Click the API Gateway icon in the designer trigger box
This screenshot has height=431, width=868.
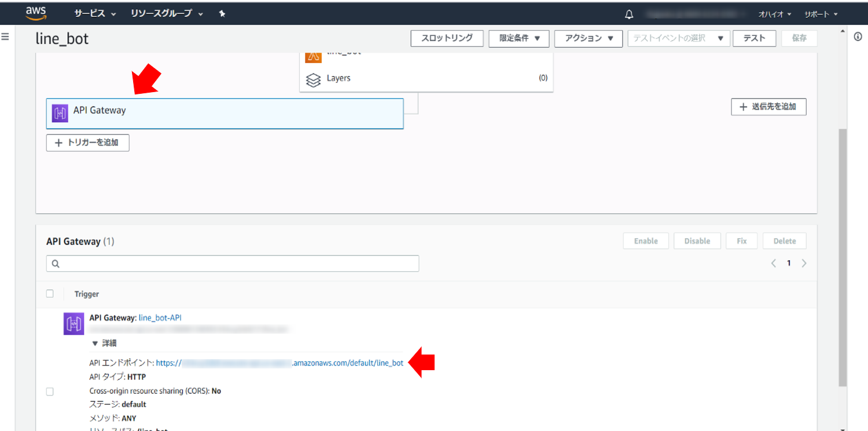[60, 113]
